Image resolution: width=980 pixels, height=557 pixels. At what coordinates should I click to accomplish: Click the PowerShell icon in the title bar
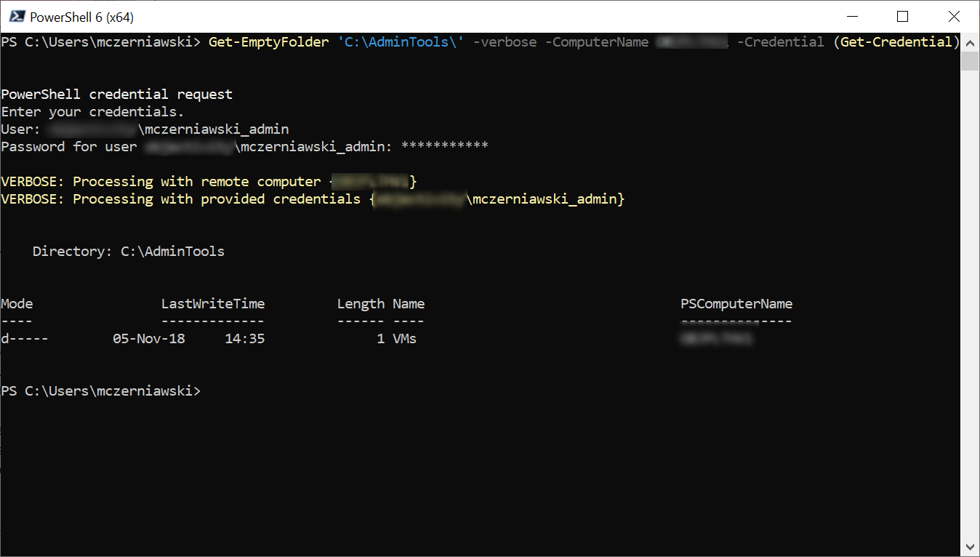pyautogui.click(x=17, y=16)
